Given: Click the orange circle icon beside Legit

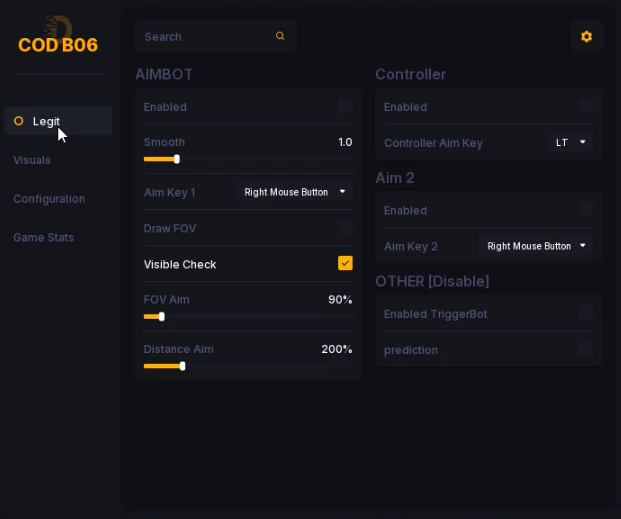Looking at the screenshot, I should tap(19, 121).
